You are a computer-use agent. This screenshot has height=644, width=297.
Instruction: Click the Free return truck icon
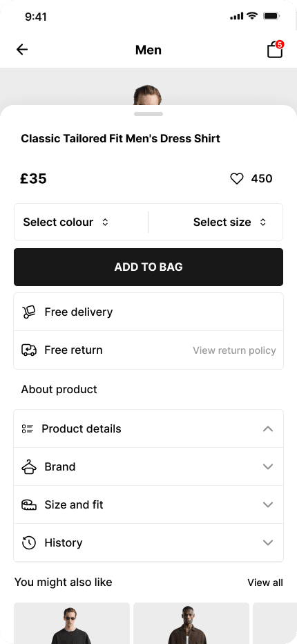29,350
